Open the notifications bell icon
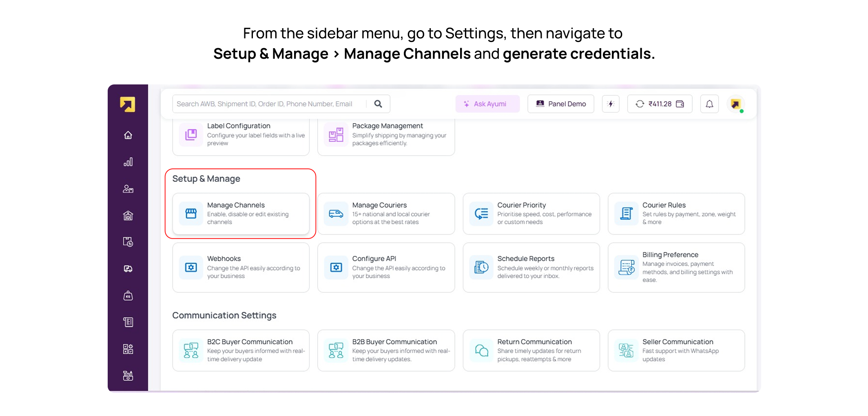The width and height of the screenshot is (868, 416). click(x=709, y=104)
